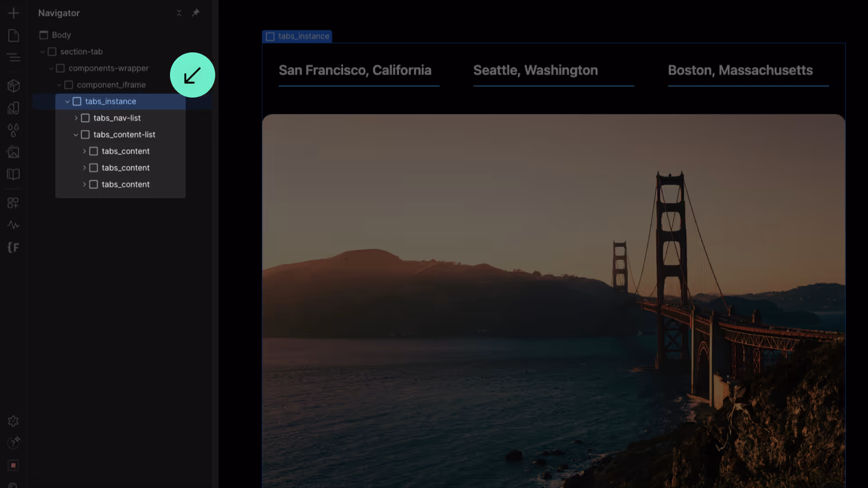Screen dimensions: 868x488
Task: Open the CMS book icon
Action: [x=14, y=174]
